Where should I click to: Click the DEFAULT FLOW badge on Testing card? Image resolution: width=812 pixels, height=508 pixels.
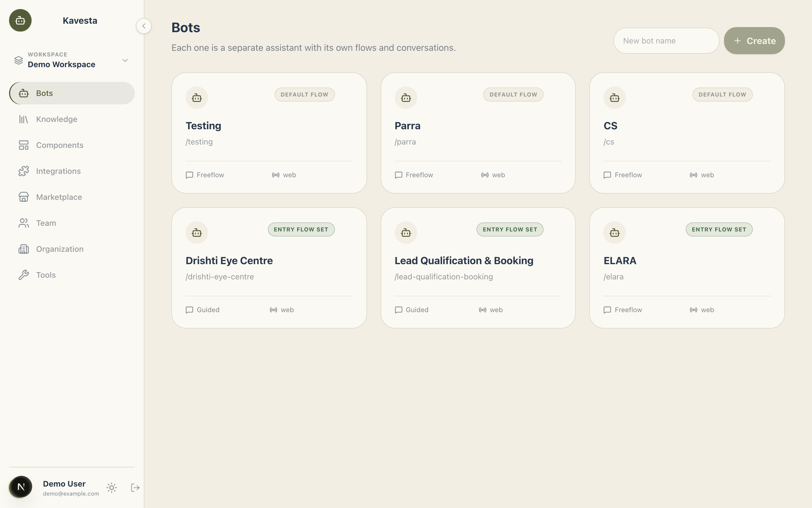(304, 95)
